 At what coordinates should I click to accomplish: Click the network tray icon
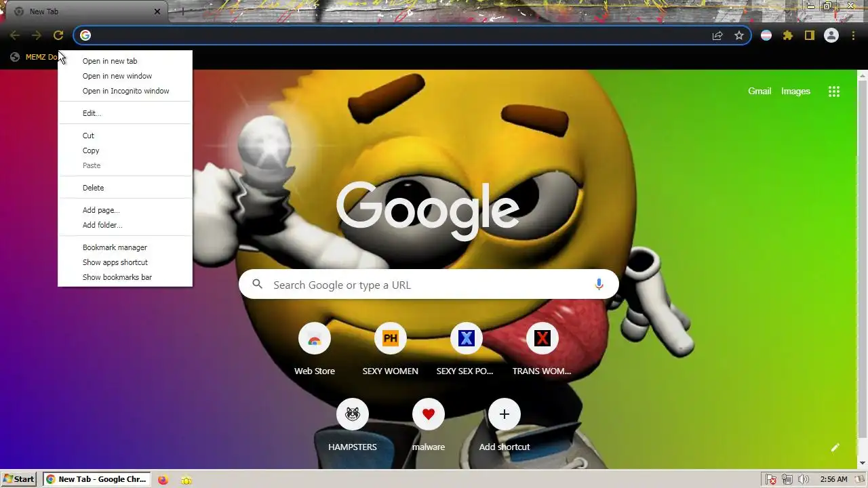787,479
